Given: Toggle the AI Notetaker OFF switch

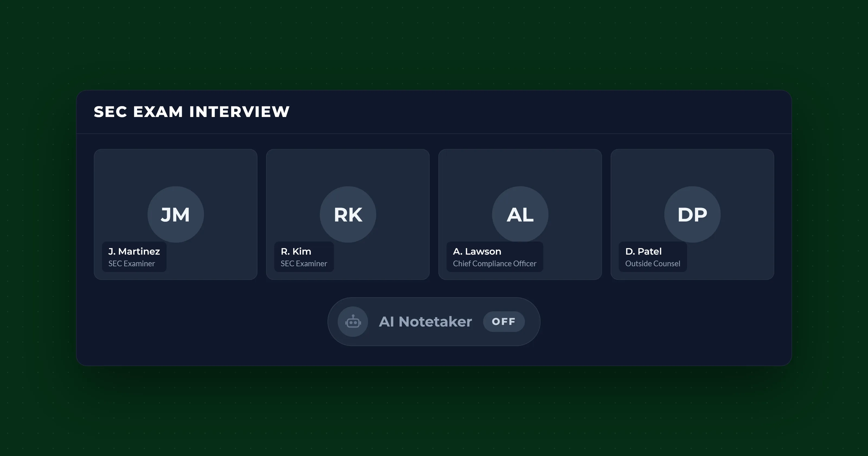Looking at the screenshot, I should tap(504, 322).
